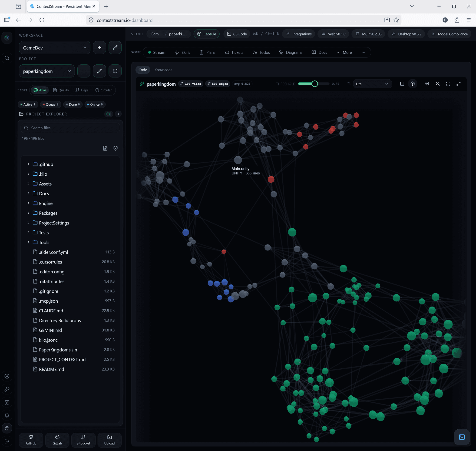Edit the paperkingdom project pencil icon
Image resolution: width=476 pixels, height=451 pixels.
tap(99, 71)
